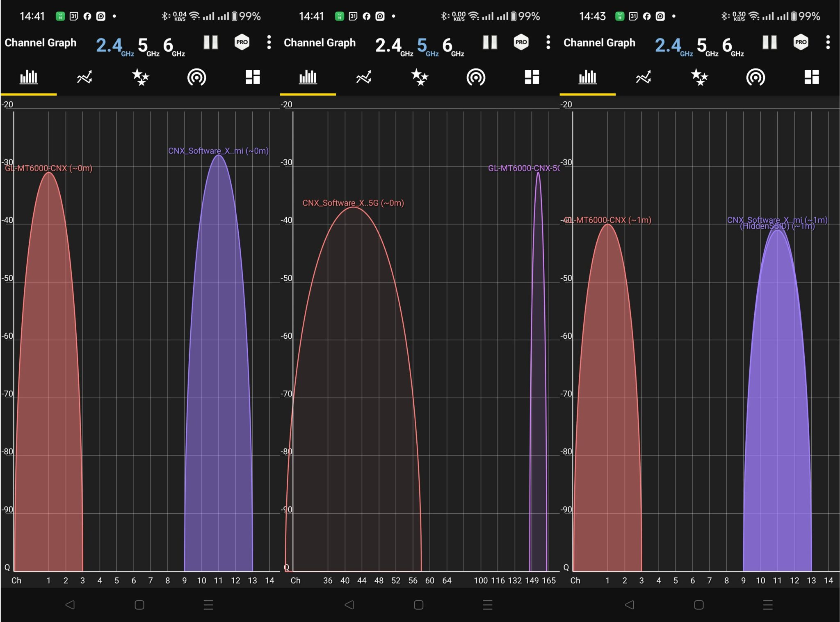Select GL-MT6000-CNX-5G label in middle graph
Viewport: 840px width, 622px height.
pos(524,168)
